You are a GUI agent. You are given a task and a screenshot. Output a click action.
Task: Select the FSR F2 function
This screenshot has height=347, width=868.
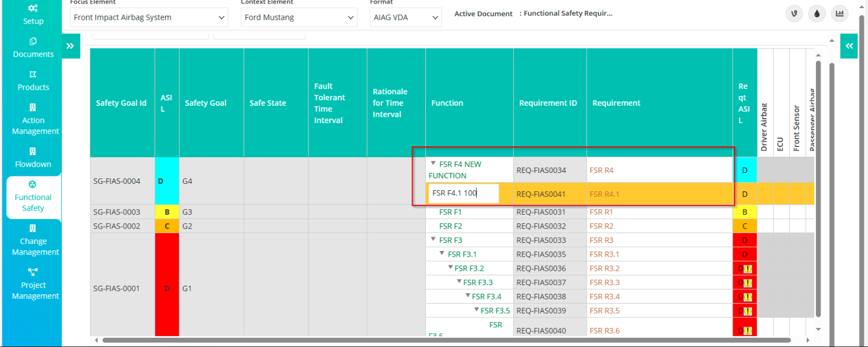pyautogui.click(x=451, y=226)
